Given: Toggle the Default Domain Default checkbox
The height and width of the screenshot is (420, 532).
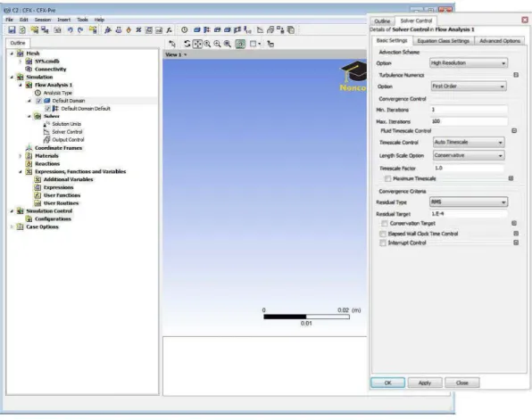Looking at the screenshot, I should pyautogui.click(x=47, y=109).
